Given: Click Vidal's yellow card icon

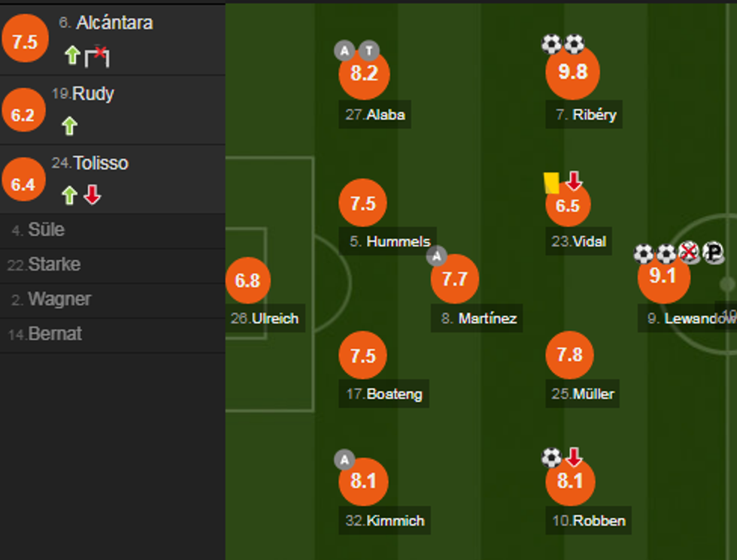Looking at the screenshot, I should click(x=551, y=182).
